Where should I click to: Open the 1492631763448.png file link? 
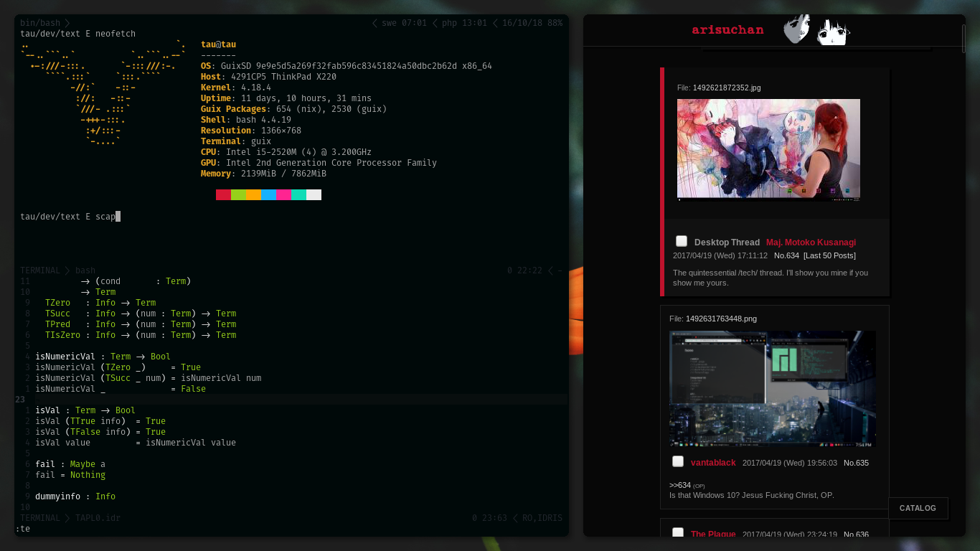tap(721, 319)
